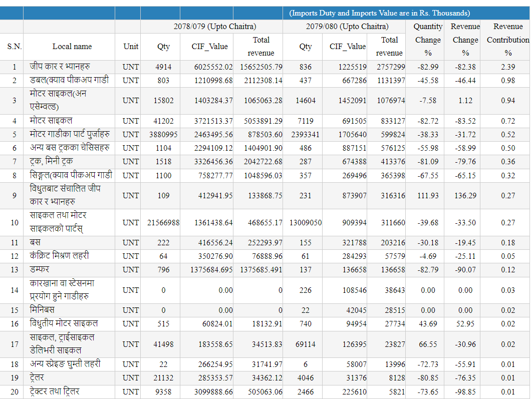The height and width of the screenshot is (399, 532).
Task: Select the "S.N." column header
Action: pos(15,47)
